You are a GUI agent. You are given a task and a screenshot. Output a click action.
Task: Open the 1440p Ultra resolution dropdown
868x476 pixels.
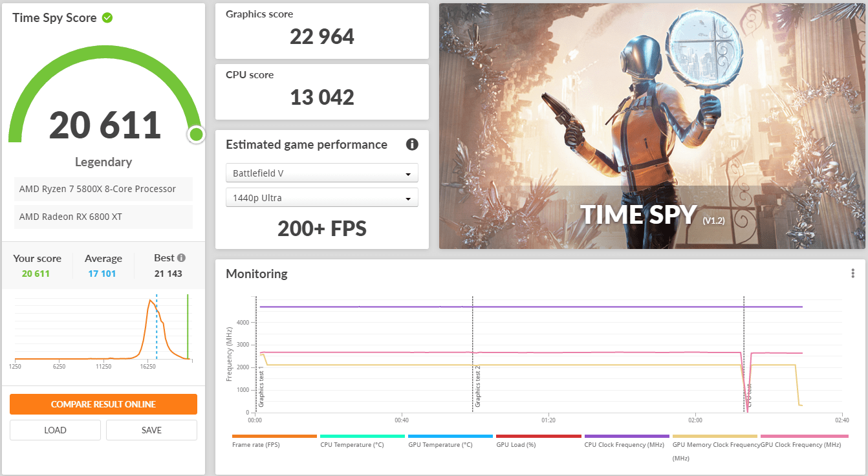pos(322,198)
